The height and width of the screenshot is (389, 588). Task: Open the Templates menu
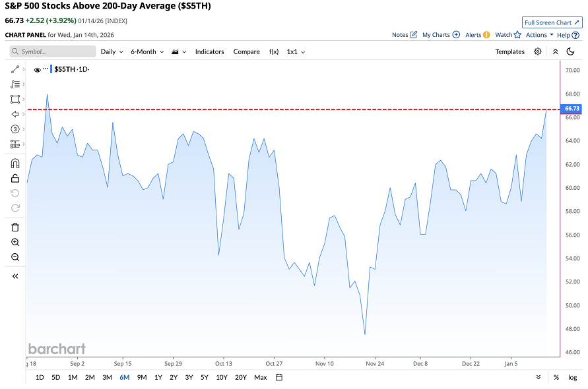coord(509,51)
